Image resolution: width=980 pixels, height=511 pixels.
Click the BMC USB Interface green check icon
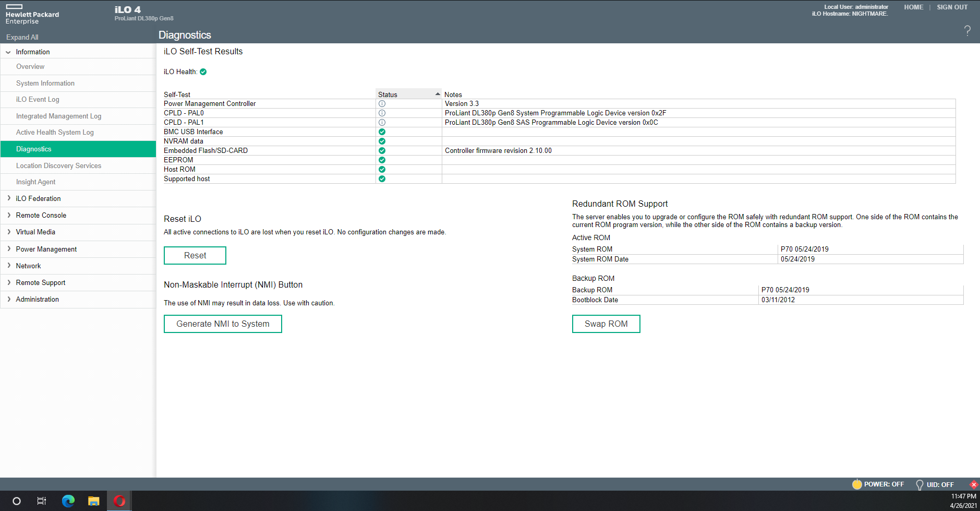point(382,132)
